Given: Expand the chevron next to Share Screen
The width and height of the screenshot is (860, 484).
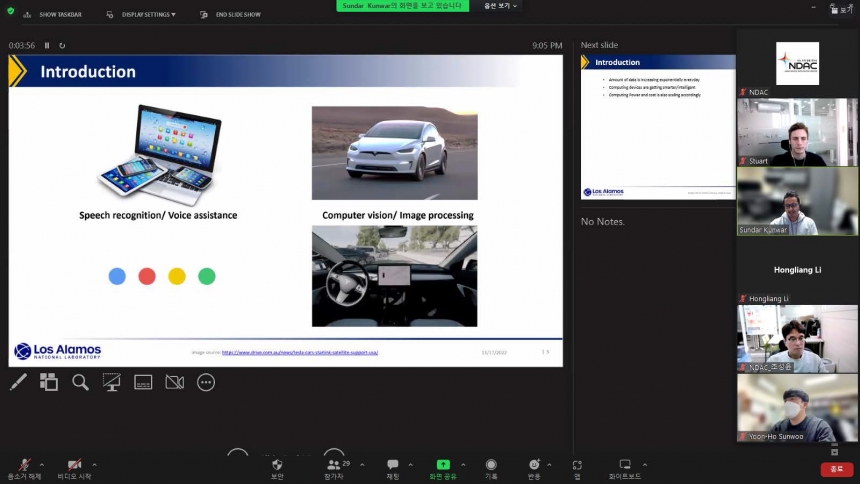Looking at the screenshot, I should tap(463, 465).
